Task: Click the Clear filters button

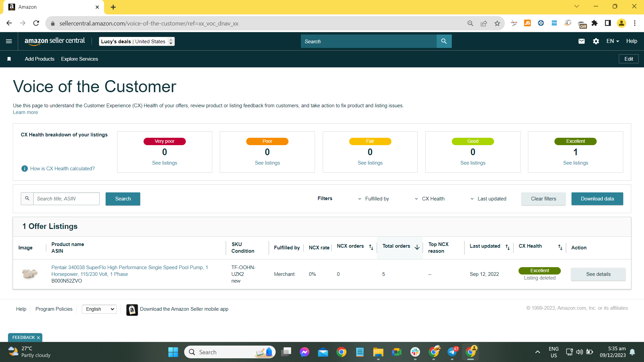Action: (x=543, y=199)
